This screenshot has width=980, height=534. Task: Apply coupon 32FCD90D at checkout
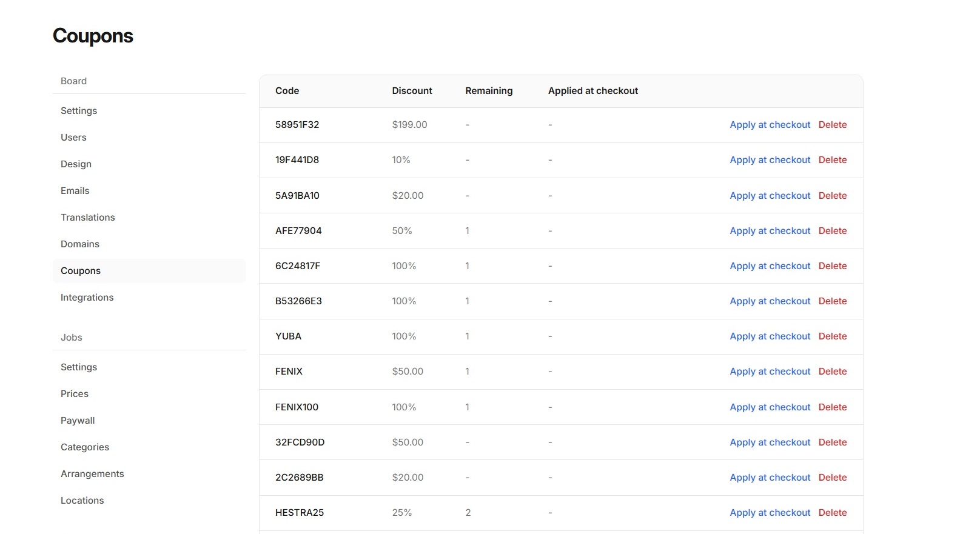coord(770,442)
